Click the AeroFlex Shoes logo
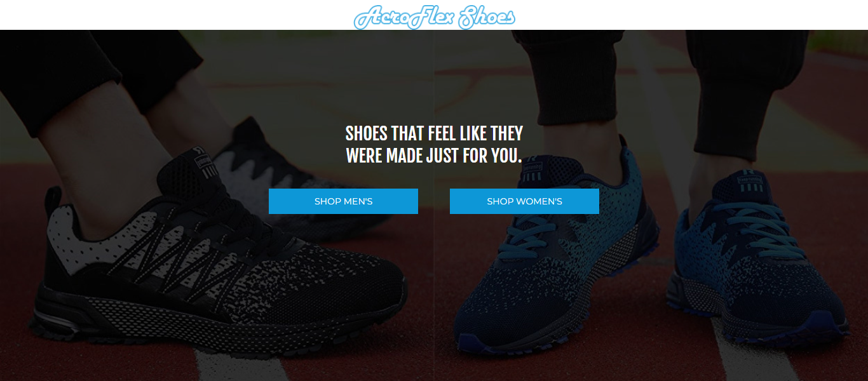868x381 pixels. (x=434, y=17)
